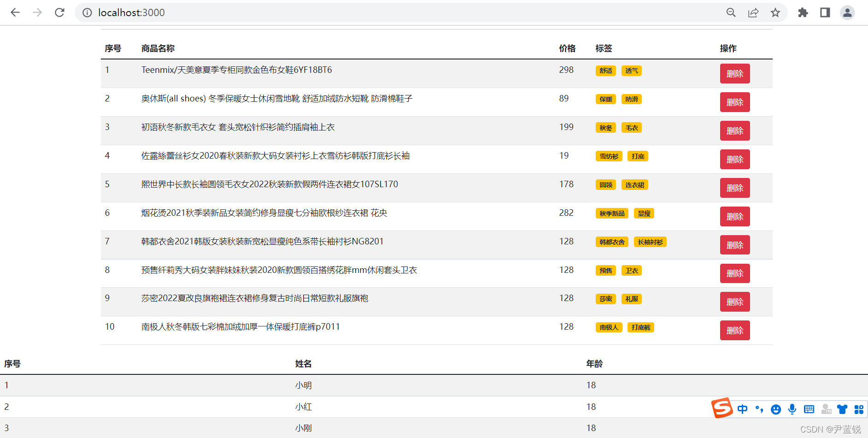Open the browser extensions puzzle icon

pyautogui.click(x=803, y=12)
